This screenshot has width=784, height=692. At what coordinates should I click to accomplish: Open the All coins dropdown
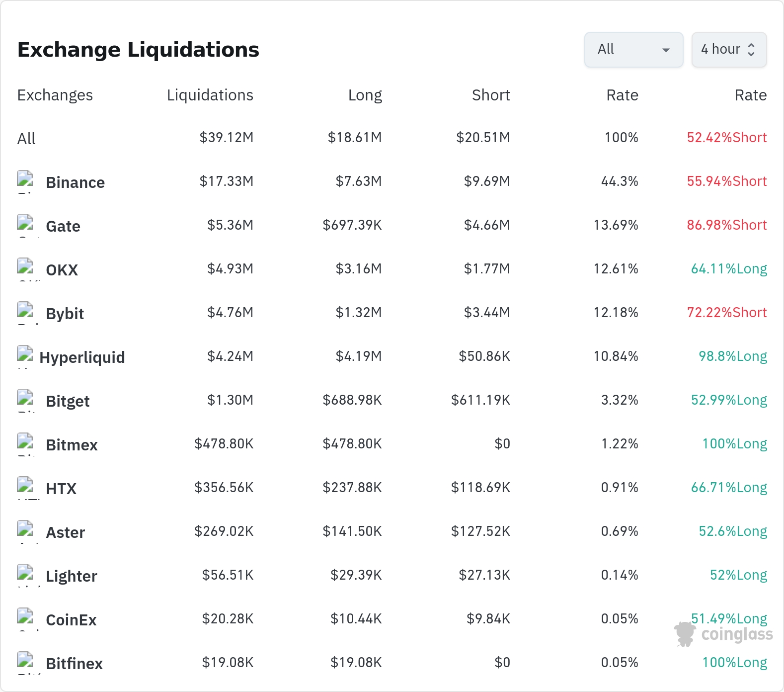click(x=634, y=50)
